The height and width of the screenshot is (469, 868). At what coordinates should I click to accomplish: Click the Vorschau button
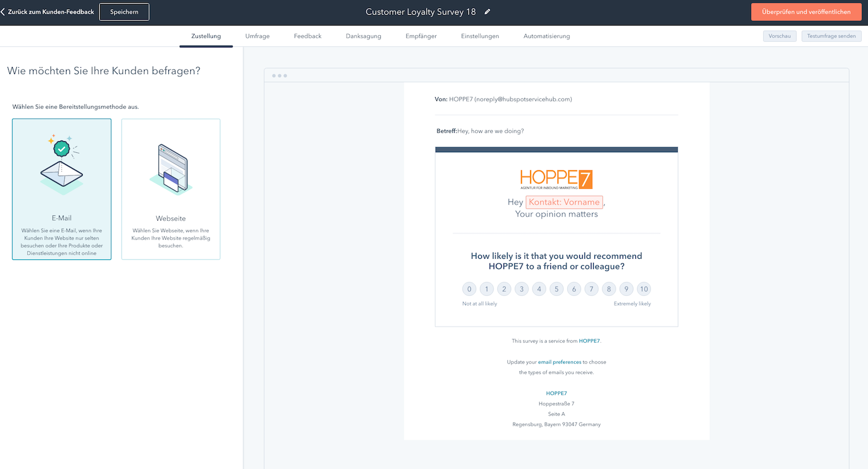coord(779,36)
